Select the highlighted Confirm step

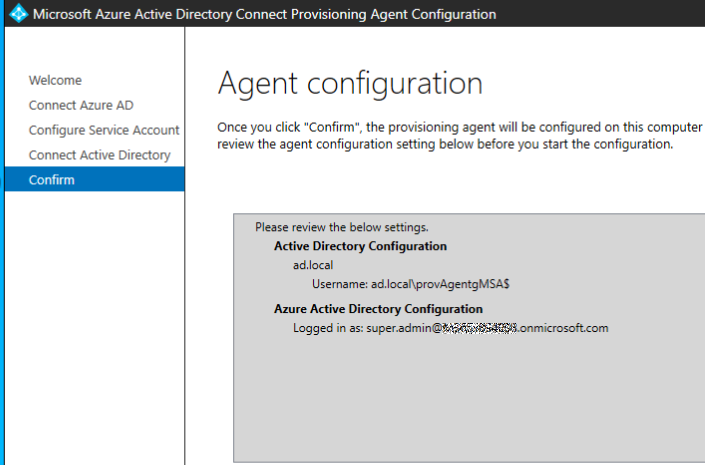(x=51, y=180)
